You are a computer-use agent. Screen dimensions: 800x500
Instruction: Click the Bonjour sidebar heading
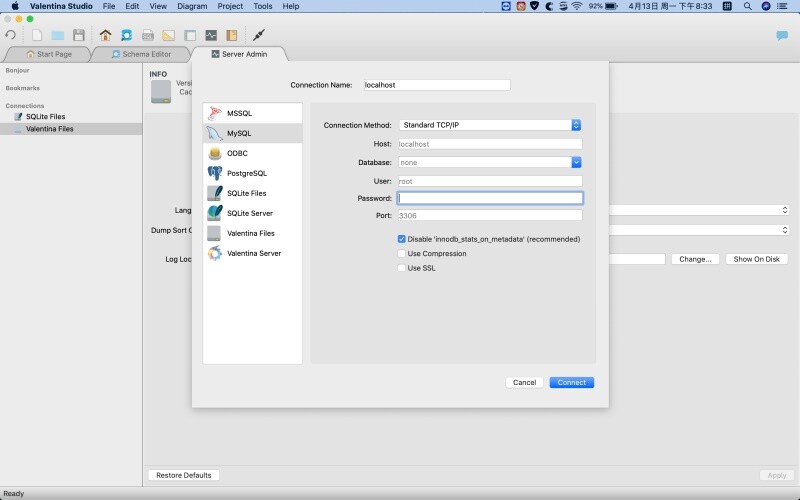tap(17, 70)
